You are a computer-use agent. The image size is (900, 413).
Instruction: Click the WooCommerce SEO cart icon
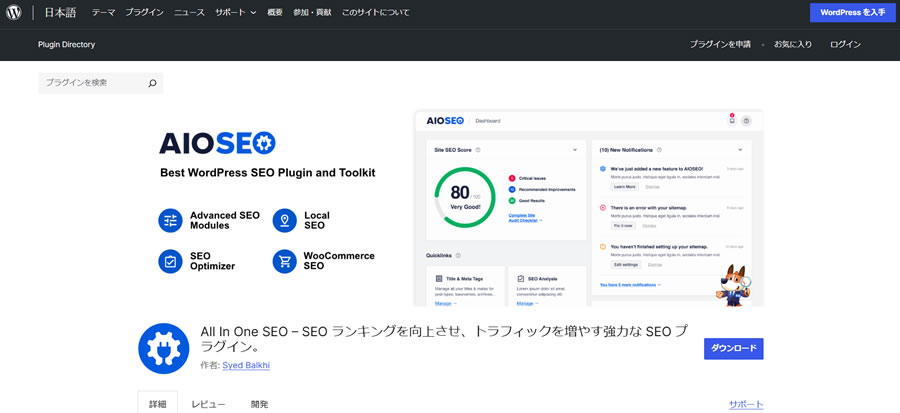tap(285, 261)
